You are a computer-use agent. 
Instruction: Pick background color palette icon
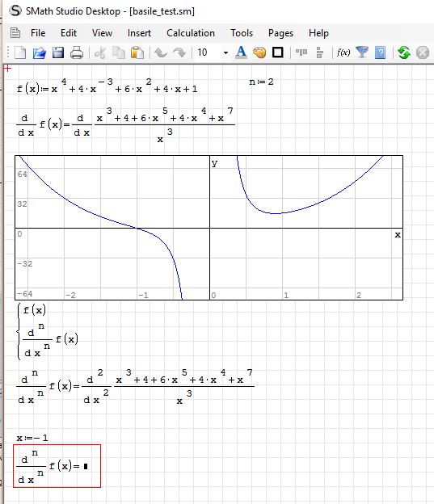259,52
